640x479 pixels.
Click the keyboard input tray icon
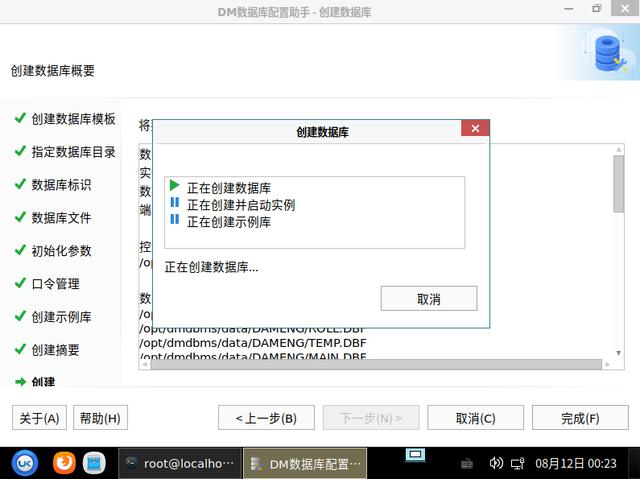[x=467, y=463]
